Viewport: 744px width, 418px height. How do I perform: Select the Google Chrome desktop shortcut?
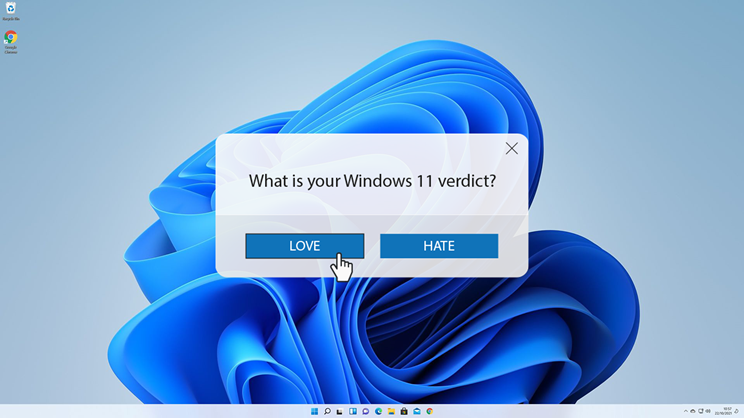click(x=11, y=42)
